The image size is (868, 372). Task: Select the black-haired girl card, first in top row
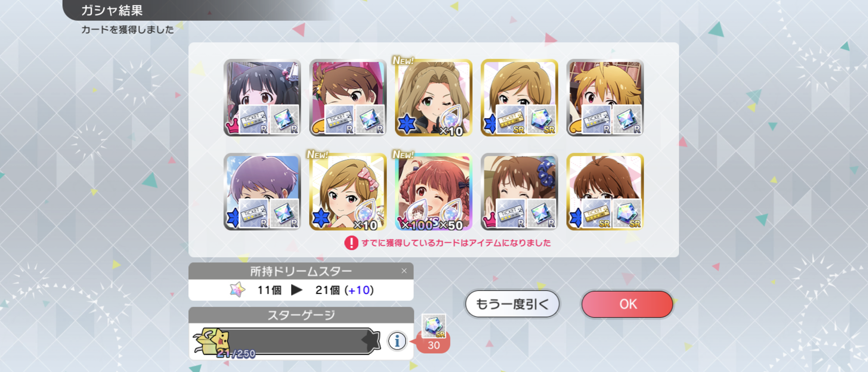[x=262, y=98]
